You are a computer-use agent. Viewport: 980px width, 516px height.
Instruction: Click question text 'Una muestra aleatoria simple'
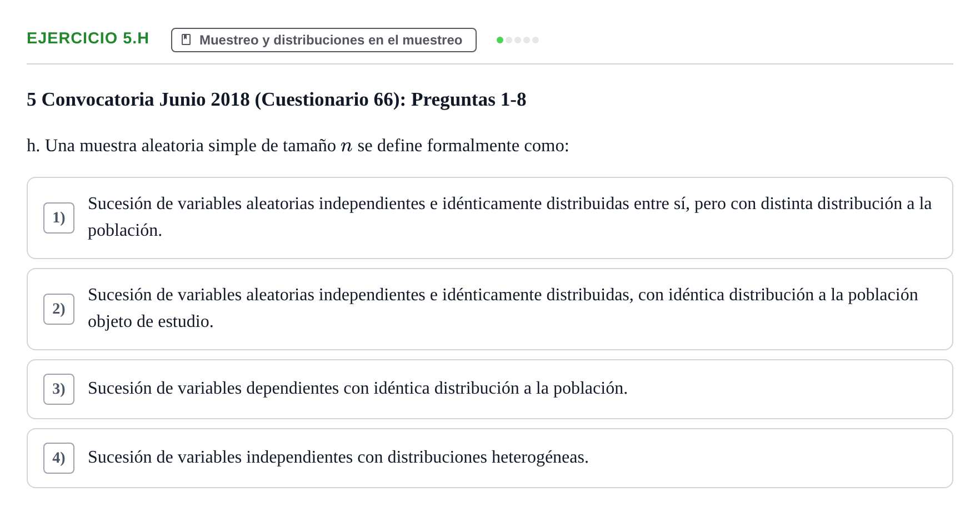click(x=151, y=146)
